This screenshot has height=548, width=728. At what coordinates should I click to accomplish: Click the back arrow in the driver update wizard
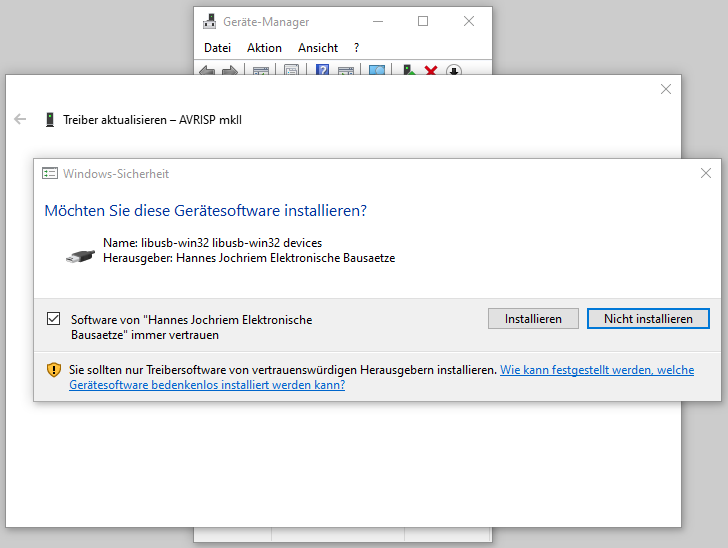20,119
